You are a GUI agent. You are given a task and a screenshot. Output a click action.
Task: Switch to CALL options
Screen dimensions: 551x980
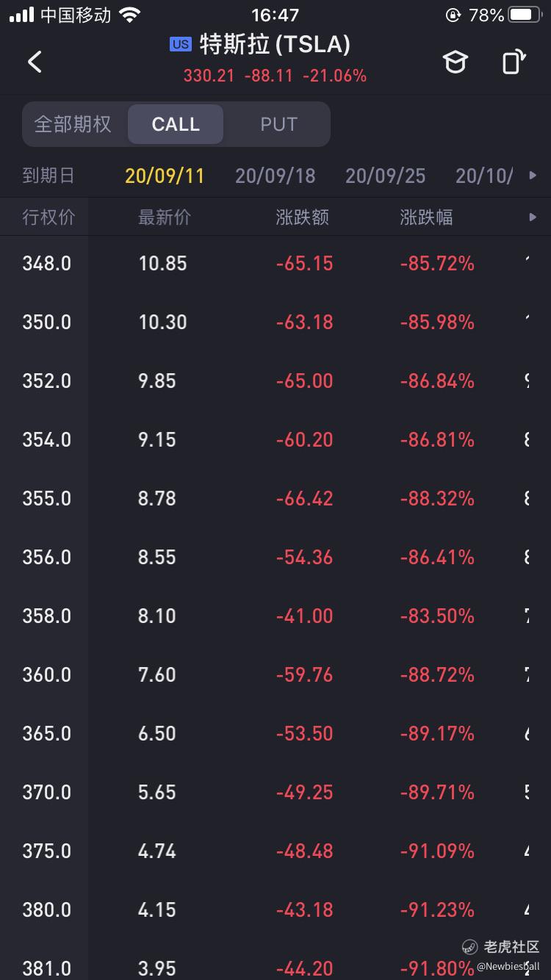point(176,124)
